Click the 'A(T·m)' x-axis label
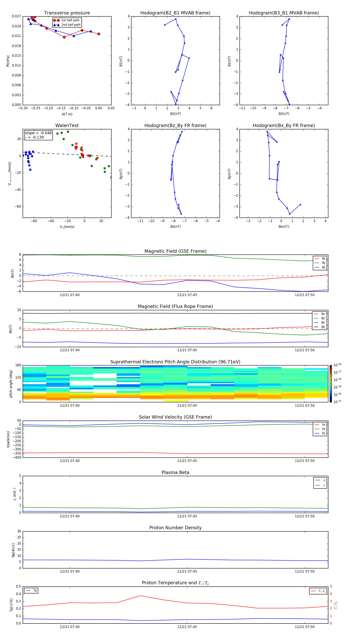 [x=67, y=114]
